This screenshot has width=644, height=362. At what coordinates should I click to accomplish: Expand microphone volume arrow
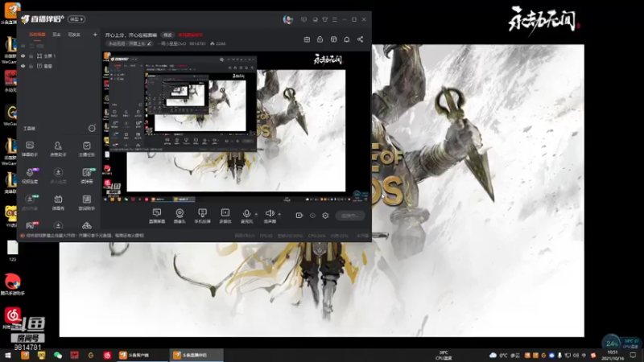pyautogui.click(x=256, y=214)
